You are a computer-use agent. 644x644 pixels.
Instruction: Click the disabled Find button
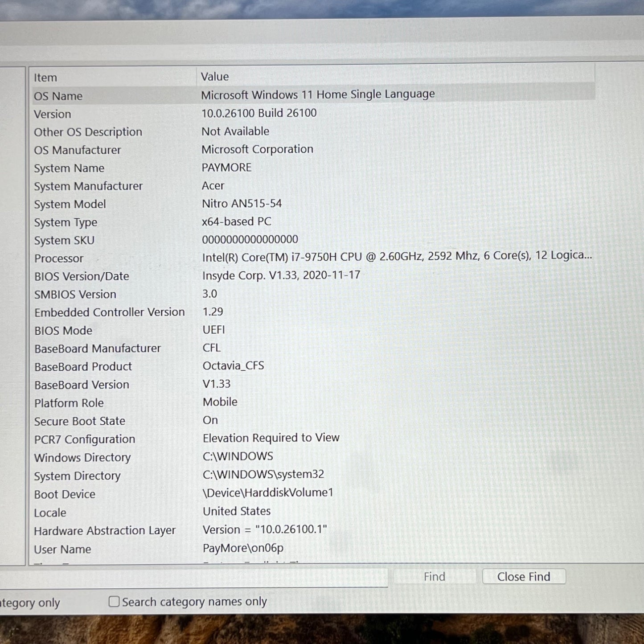[x=435, y=576]
